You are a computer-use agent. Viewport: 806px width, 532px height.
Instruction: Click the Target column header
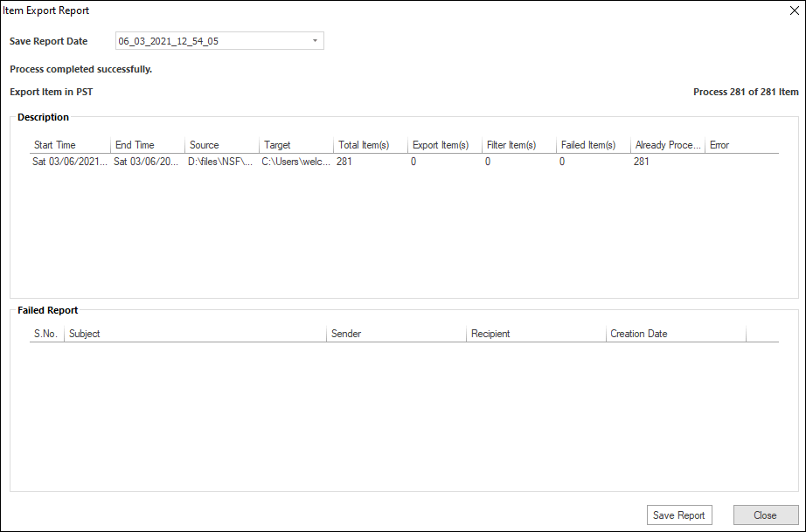pos(296,145)
